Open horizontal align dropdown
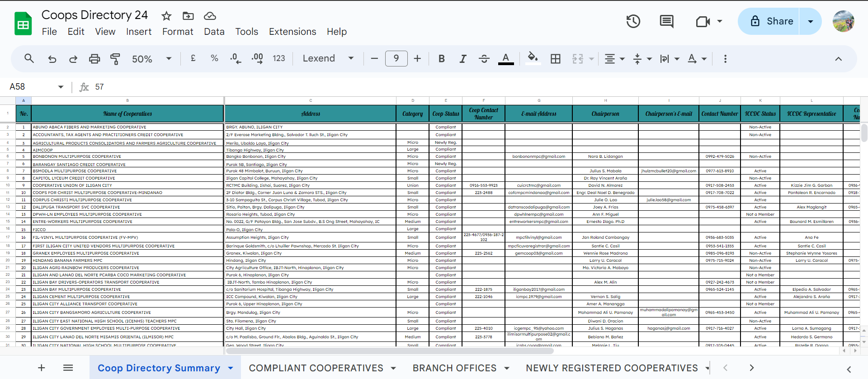 click(x=615, y=59)
